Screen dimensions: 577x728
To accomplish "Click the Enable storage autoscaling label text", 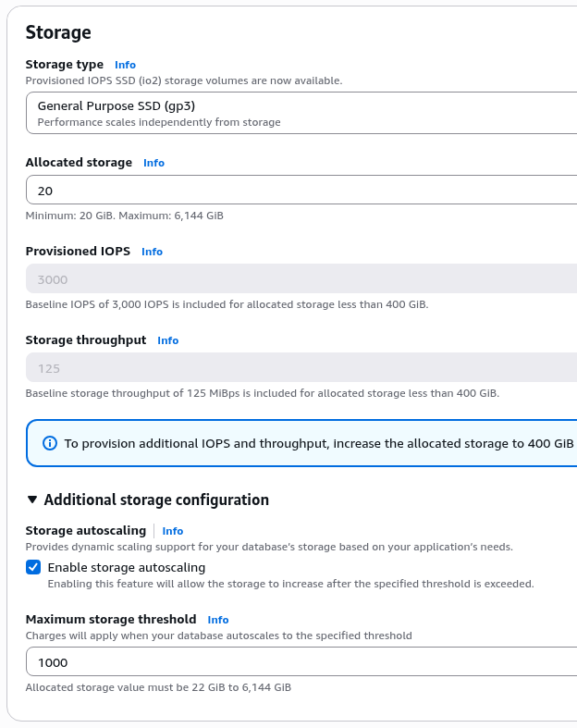I will (x=127, y=567).
